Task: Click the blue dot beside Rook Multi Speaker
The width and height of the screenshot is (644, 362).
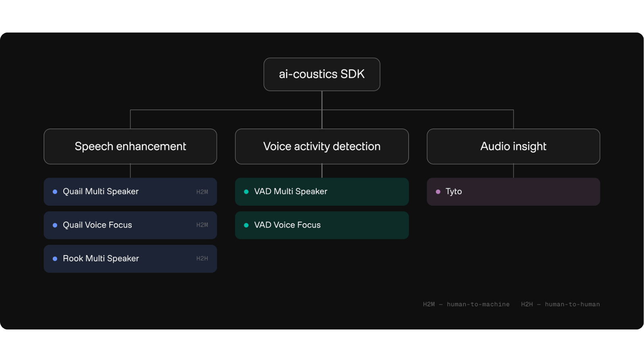Action: (55, 259)
